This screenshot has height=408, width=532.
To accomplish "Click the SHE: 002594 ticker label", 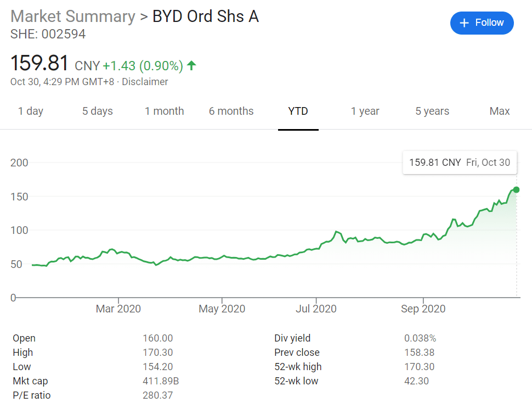I will (48, 34).
